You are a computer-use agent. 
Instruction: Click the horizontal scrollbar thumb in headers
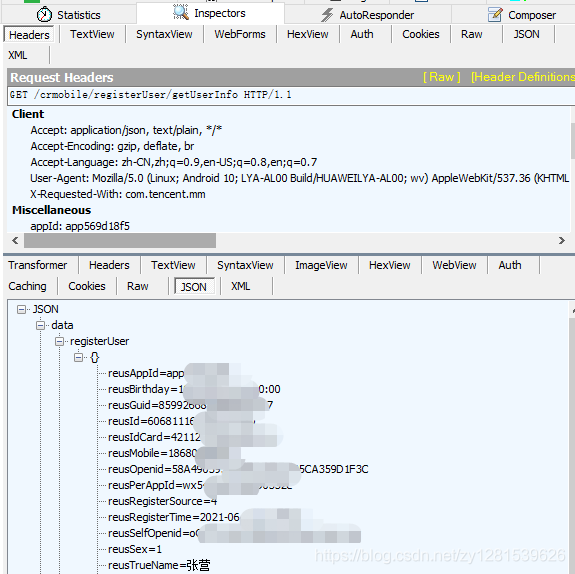point(120,241)
